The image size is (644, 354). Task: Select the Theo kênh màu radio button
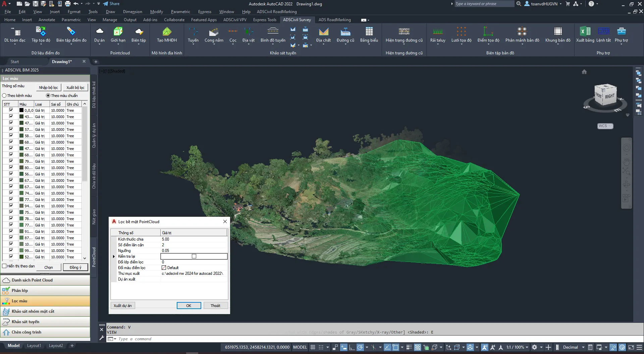tap(4, 96)
